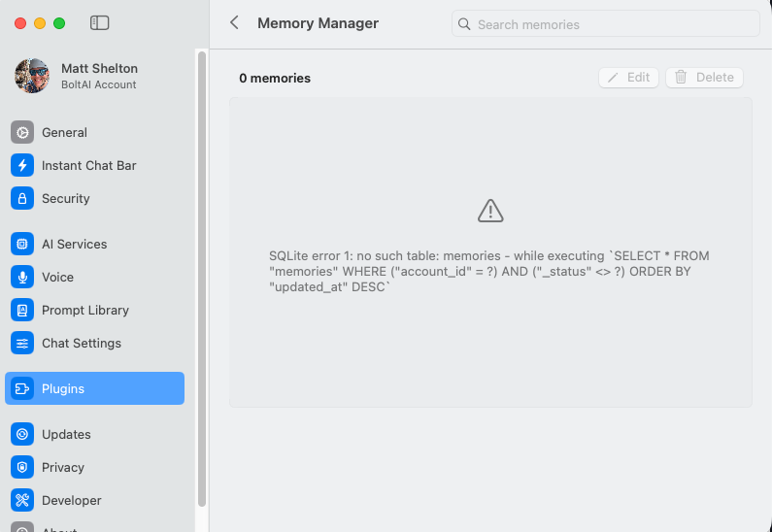Viewport: 772px width, 532px height.
Task: Click the Memory Manager title
Action: [319, 23]
